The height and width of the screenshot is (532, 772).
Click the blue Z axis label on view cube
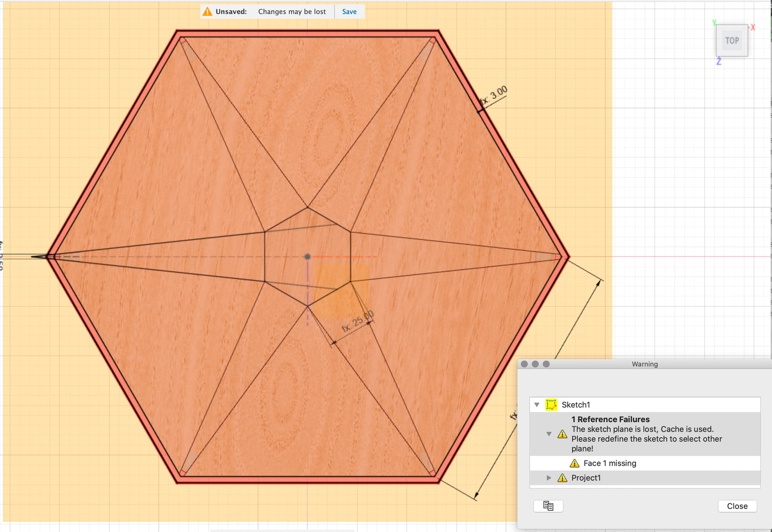click(719, 61)
